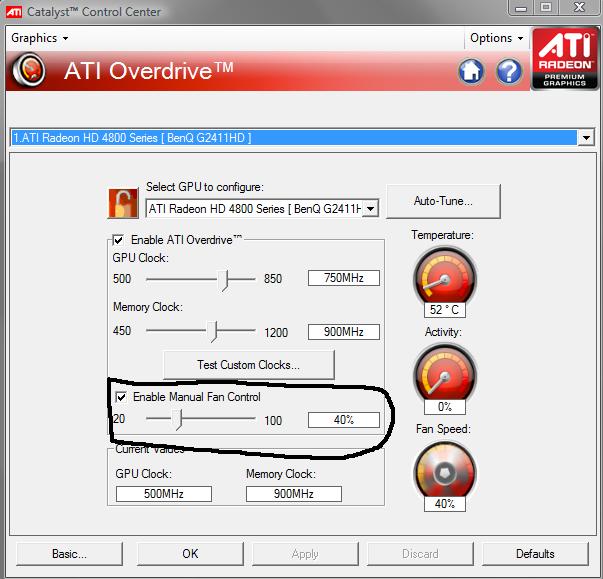
Task: Click the Fan Speed gauge dial
Action: tap(445, 472)
